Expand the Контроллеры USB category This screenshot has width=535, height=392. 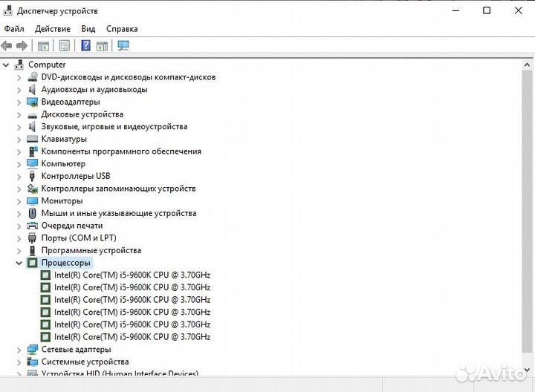coord(19,176)
